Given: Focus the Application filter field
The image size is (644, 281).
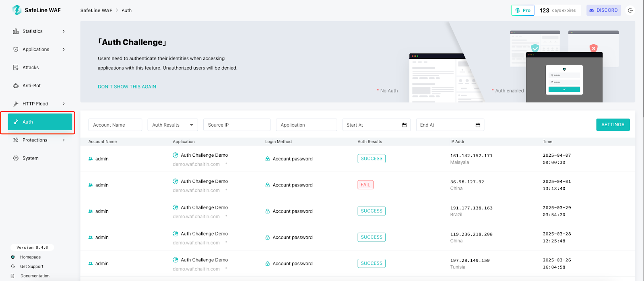Looking at the screenshot, I should (x=306, y=125).
